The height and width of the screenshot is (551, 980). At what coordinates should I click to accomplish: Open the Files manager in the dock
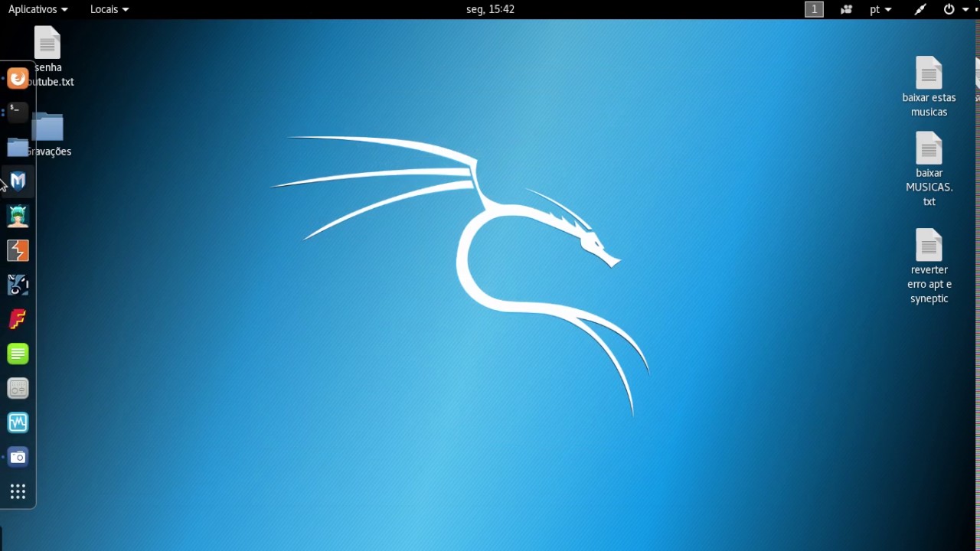point(18,147)
